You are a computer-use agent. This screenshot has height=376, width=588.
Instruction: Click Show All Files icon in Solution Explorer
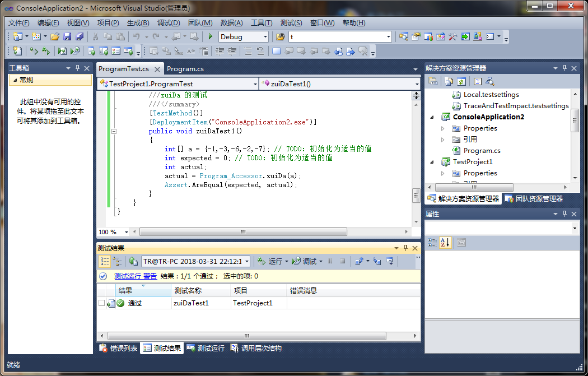tap(448, 82)
